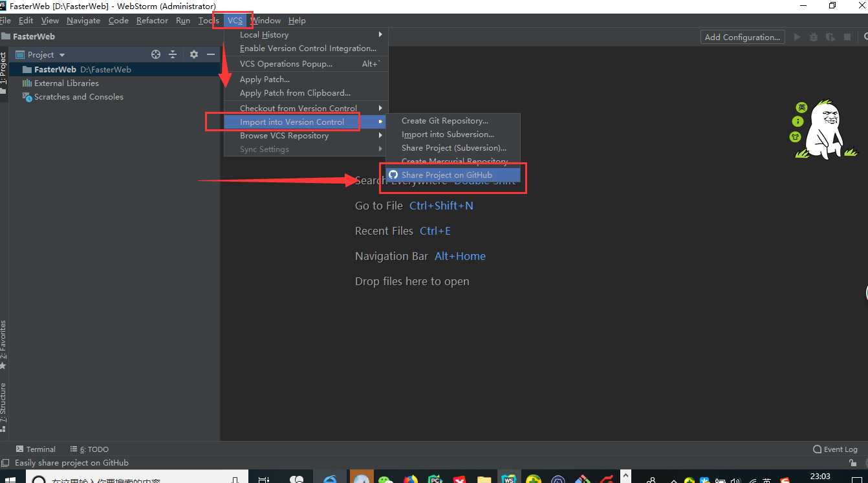Open the Help menu
Viewport: 868px width, 483px height.
pyautogui.click(x=297, y=21)
